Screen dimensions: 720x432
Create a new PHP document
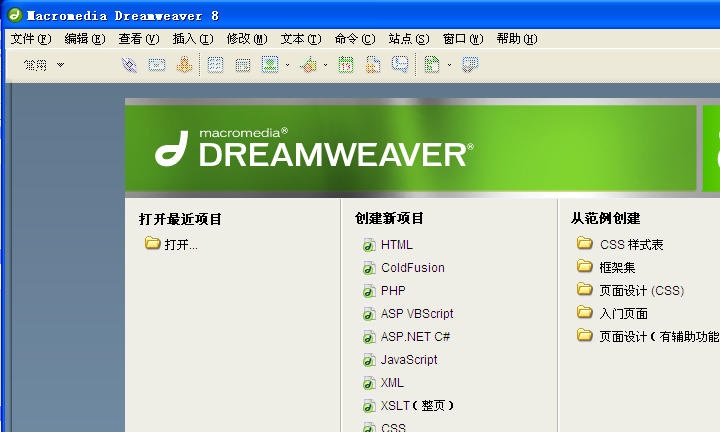point(393,291)
